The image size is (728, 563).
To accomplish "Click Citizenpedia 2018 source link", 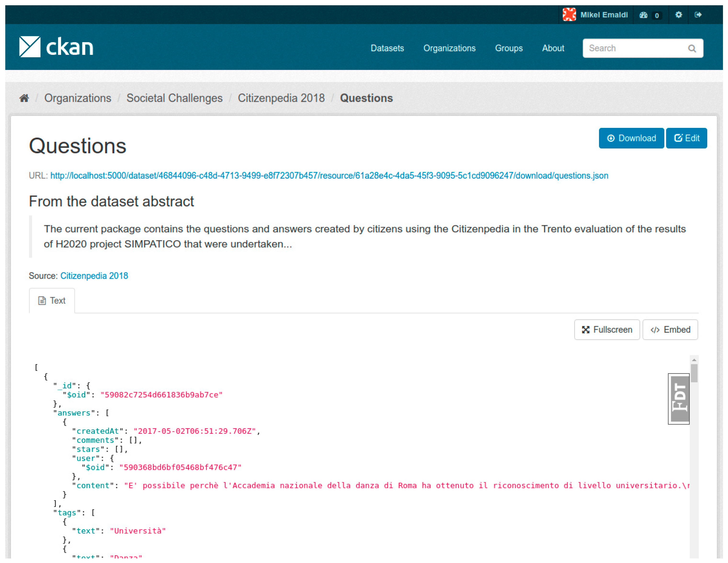I will coord(94,276).
